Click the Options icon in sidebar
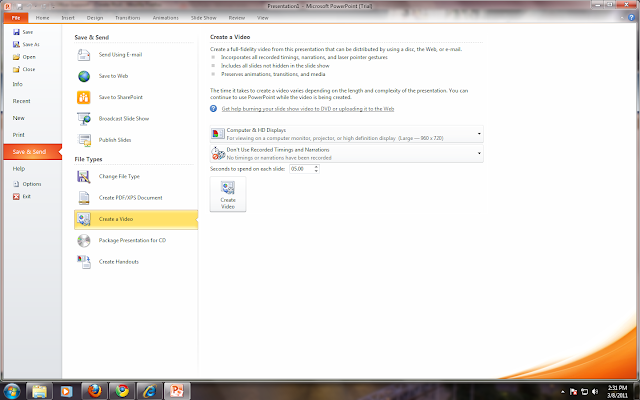 (16, 184)
